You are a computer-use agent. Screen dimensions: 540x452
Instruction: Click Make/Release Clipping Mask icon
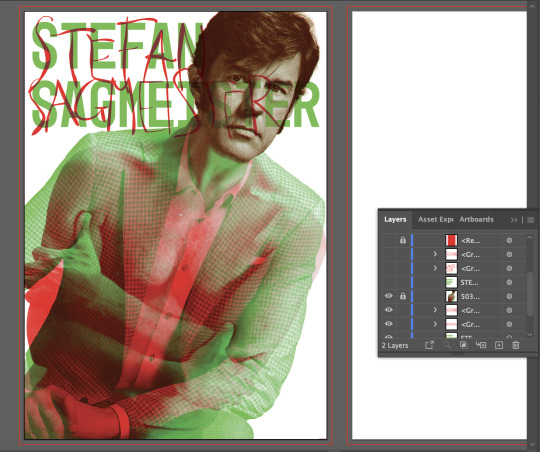pos(464,345)
